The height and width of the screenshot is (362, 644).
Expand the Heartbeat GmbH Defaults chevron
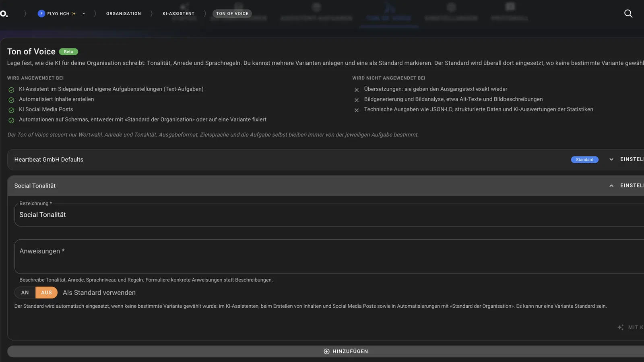click(611, 159)
